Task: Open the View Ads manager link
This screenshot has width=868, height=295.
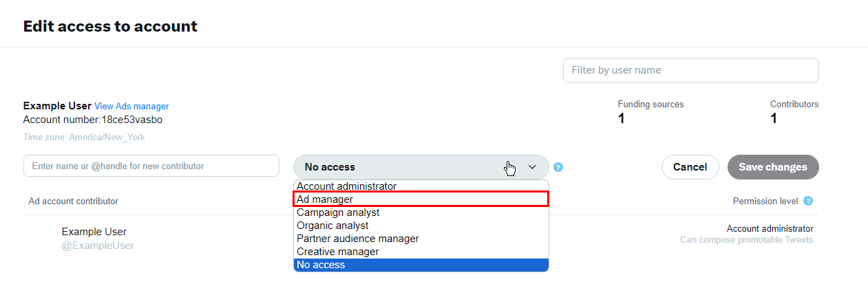Action: (131, 107)
